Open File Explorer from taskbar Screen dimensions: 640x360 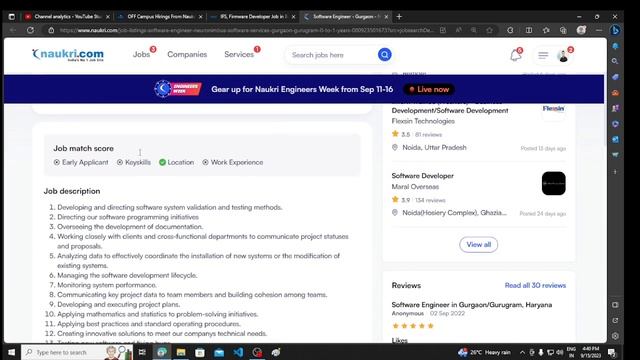[181, 352]
